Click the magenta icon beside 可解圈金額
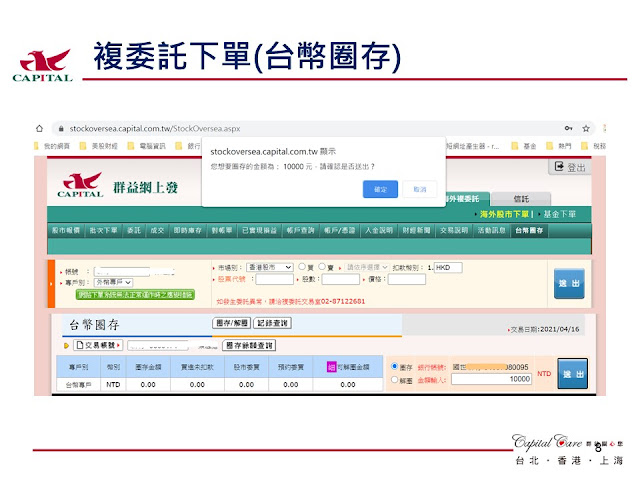Image resolution: width=640 pixels, height=480 pixels. 331,367
